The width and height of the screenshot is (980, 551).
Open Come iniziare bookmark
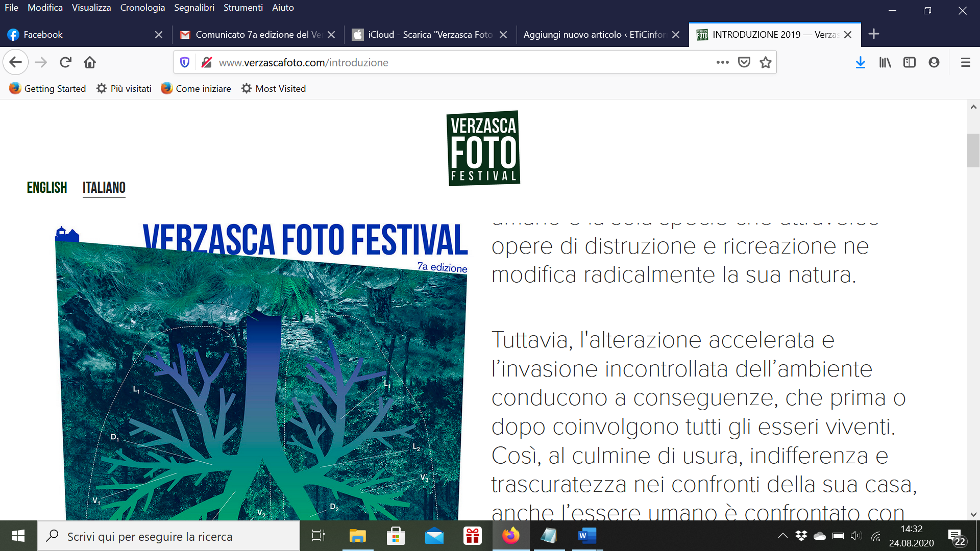[x=196, y=88]
